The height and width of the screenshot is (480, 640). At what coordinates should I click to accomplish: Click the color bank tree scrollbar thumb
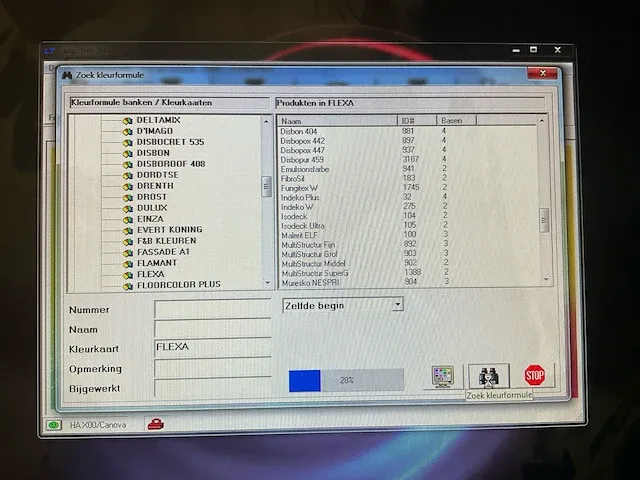(x=267, y=187)
